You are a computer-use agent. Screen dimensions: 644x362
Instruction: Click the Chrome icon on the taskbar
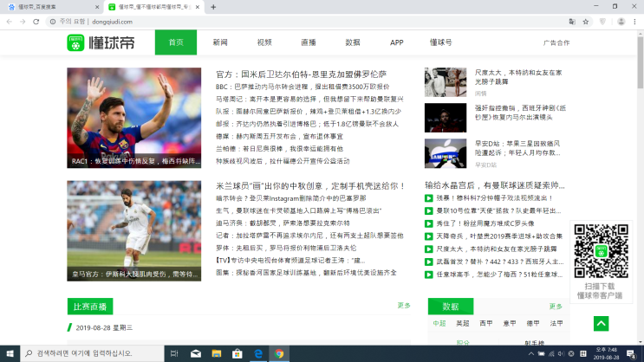pos(279,353)
